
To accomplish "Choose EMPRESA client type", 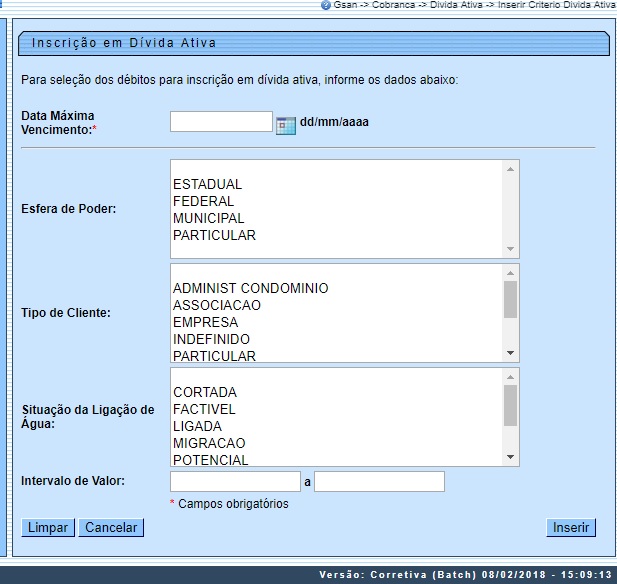I will [336, 322].
